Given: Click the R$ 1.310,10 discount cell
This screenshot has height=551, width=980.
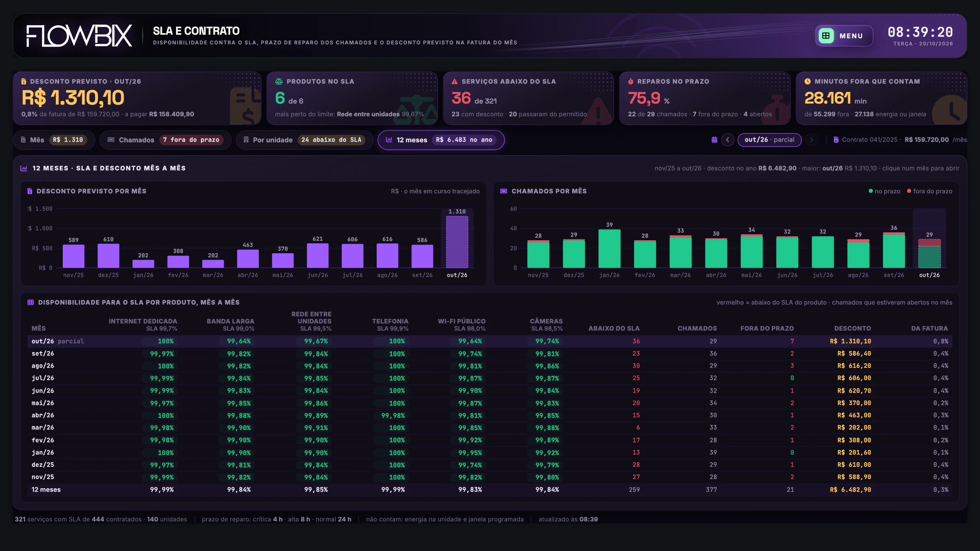Looking at the screenshot, I should (850, 341).
